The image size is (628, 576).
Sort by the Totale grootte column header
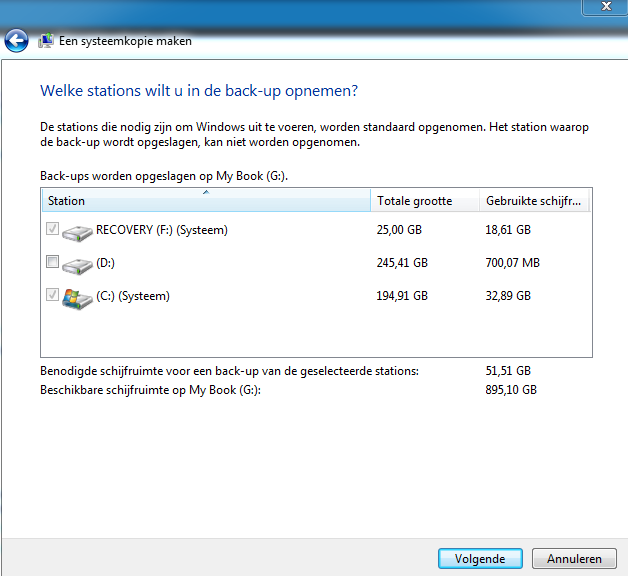coord(425,201)
